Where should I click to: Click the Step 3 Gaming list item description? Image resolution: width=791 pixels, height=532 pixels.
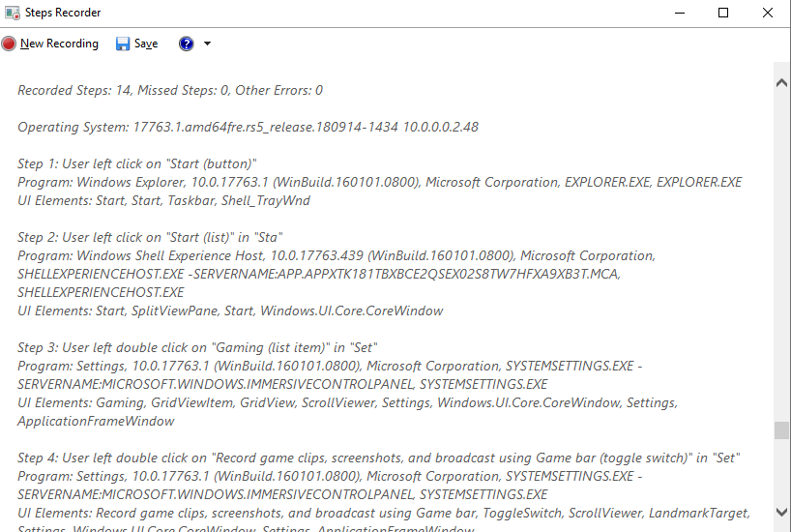tap(197, 348)
